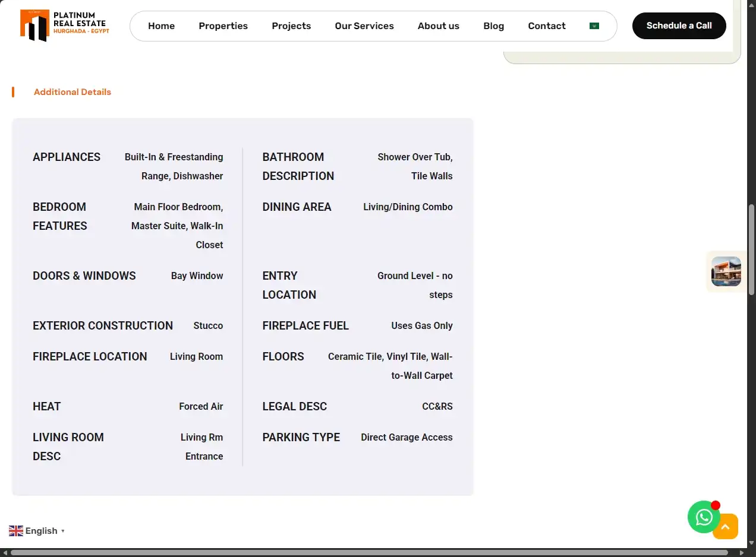Click the vertical page scrollbar thumb

[x=751, y=248]
